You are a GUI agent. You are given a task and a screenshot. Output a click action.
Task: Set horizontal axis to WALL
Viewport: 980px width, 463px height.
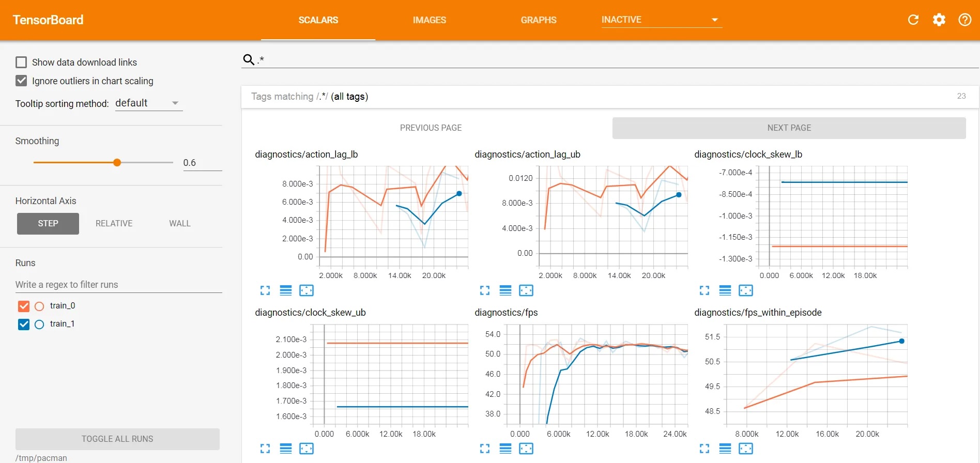tap(180, 224)
